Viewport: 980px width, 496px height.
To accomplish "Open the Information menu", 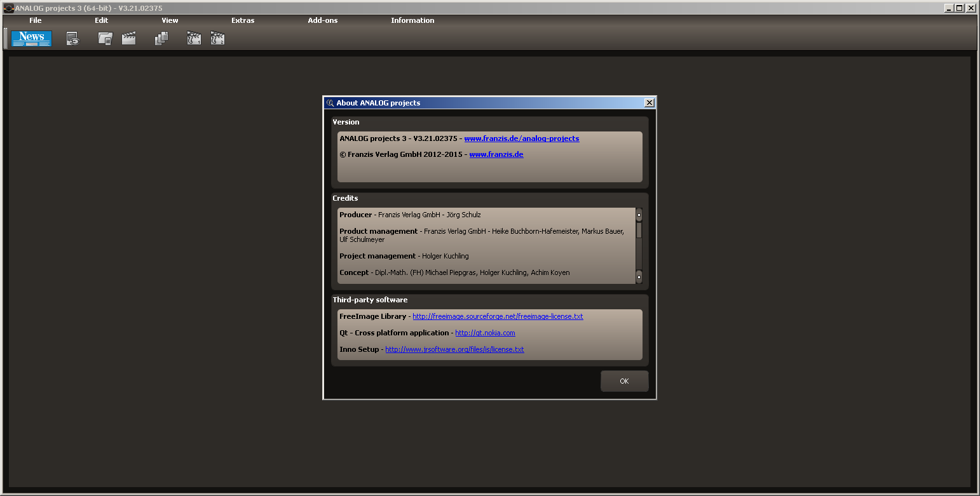I will tap(412, 20).
